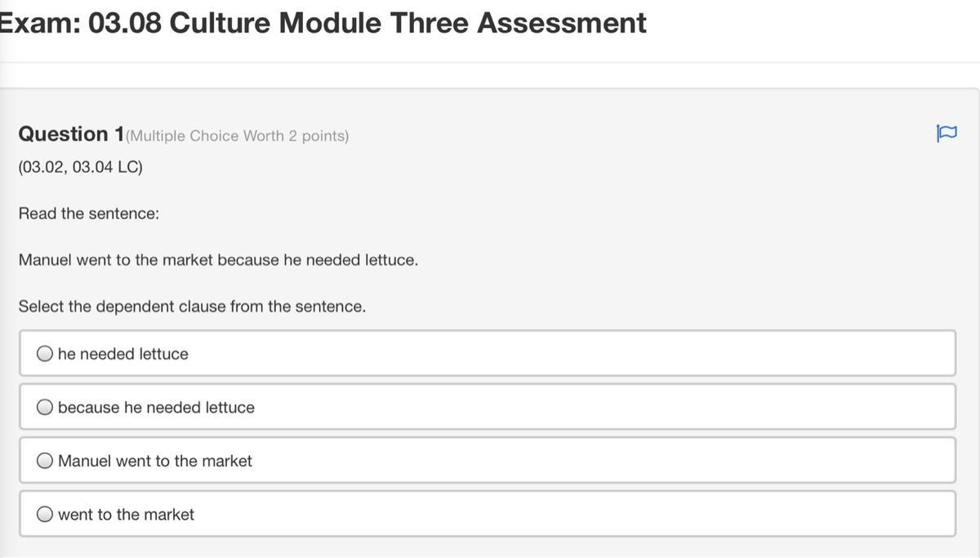Click the "Read the sentence:" instruction
The height and width of the screenshot is (558, 980).
click(89, 213)
